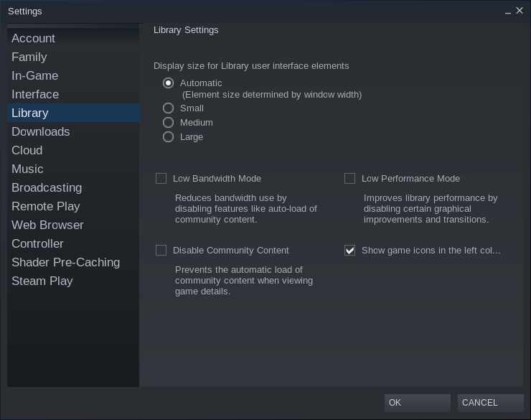The height and width of the screenshot is (420, 531).
Task: Open the Music settings page
Action: coord(73,169)
